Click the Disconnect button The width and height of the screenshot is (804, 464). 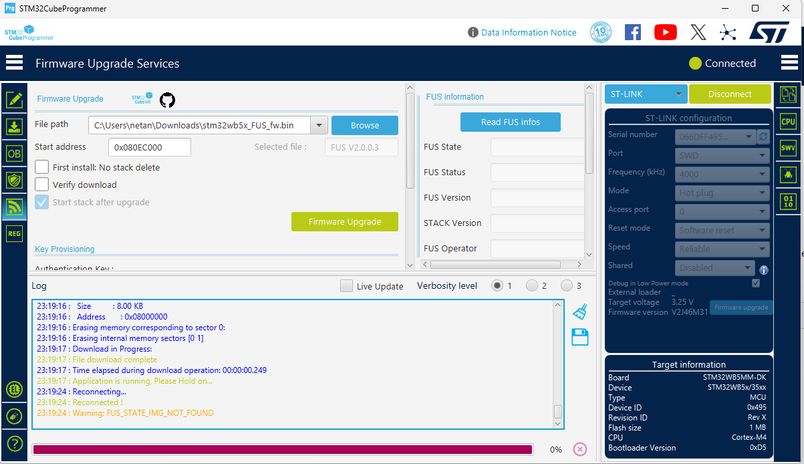(730, 94)
